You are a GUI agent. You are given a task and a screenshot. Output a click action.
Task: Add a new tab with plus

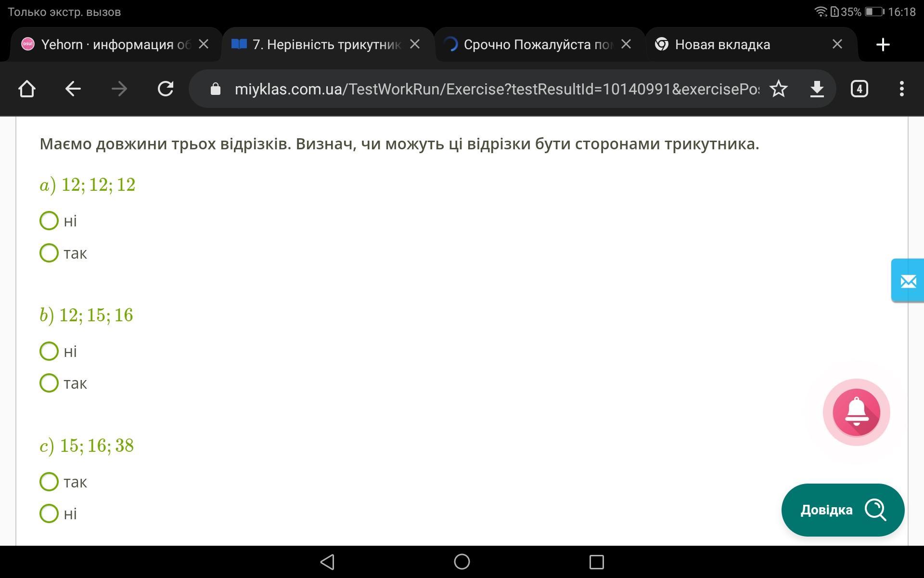coord(883,45)
